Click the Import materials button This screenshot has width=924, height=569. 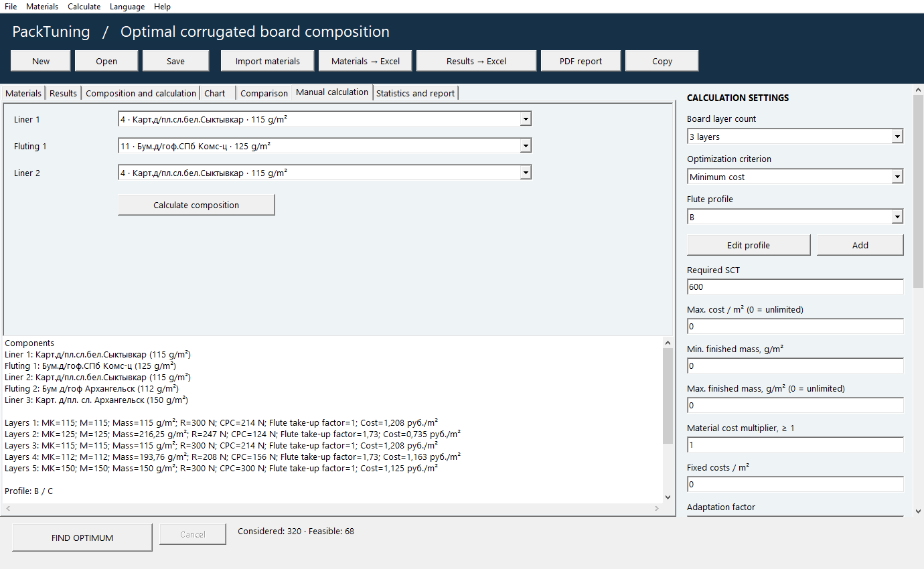pyautogui.click(x=268, y=61)
